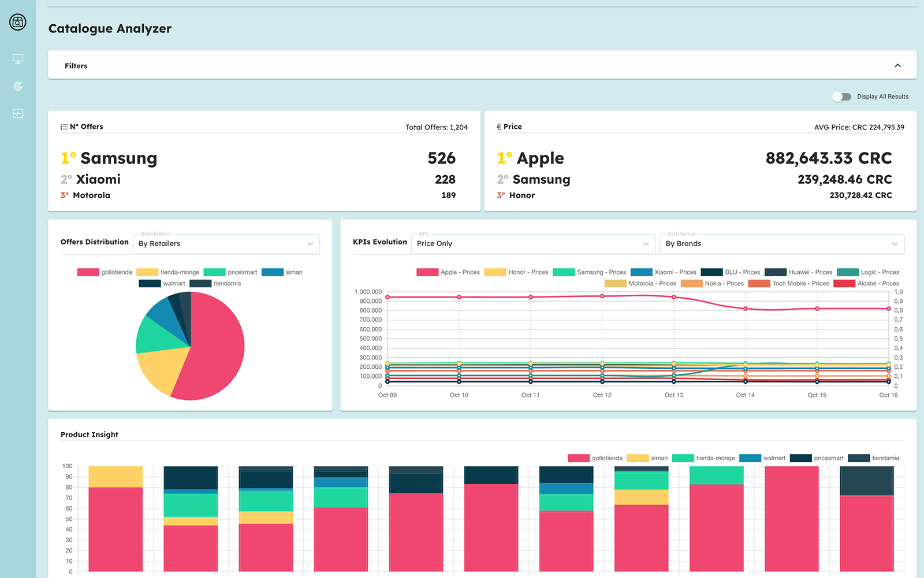This screenshot has height=578, width=924.
Task: Toggle Xiaomi - Prices line legend
Action: point(664,272)
